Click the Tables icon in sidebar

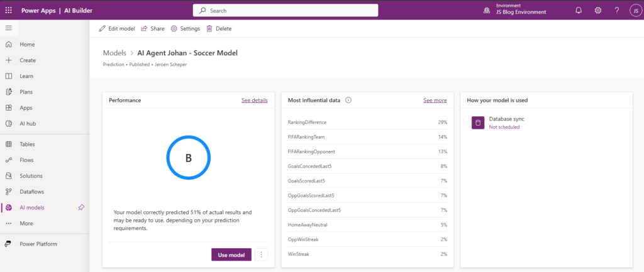[x=9, y=144]
